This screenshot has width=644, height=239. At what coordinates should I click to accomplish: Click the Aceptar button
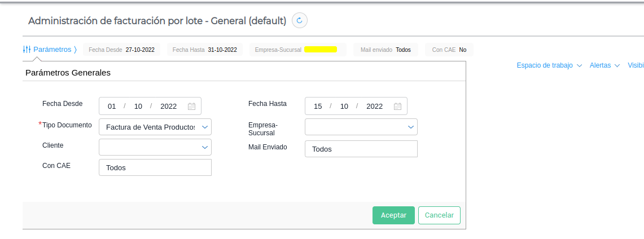click(393, 215)
